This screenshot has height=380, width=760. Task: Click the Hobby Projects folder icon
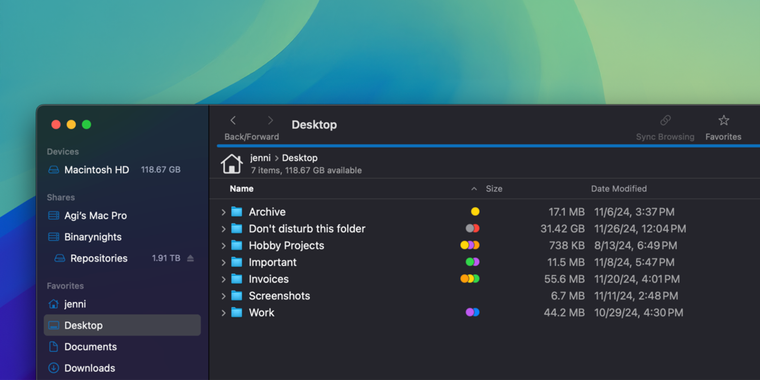pos(237,245)
